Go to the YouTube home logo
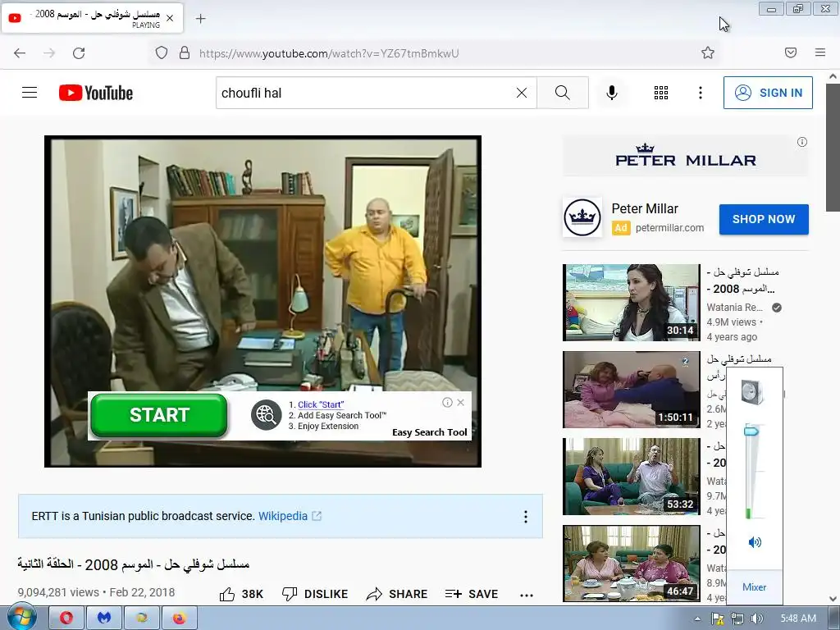This screenshot has height=630, width=840. 96,93
